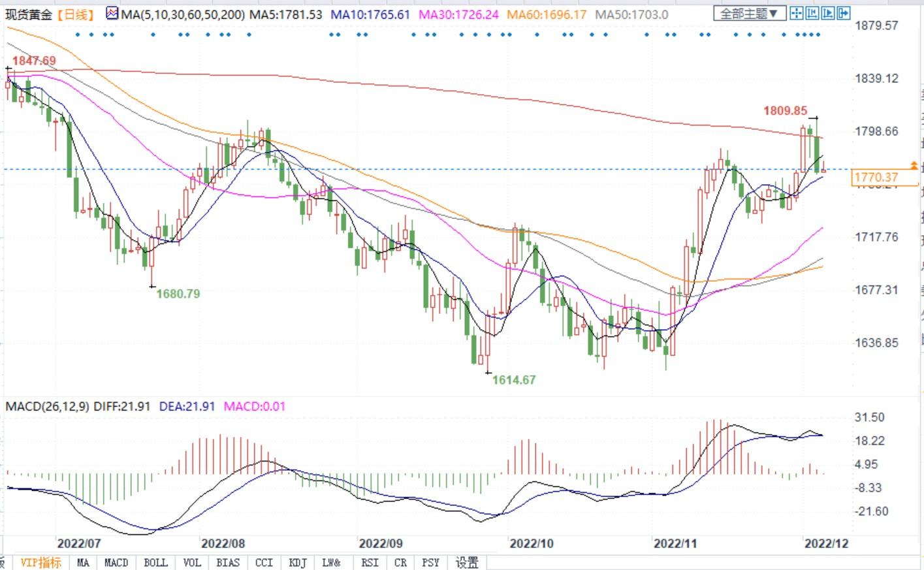This screenshot has width=924, height=570.
Task: Click the play-forward chart icon
Action: coord(827,13)
